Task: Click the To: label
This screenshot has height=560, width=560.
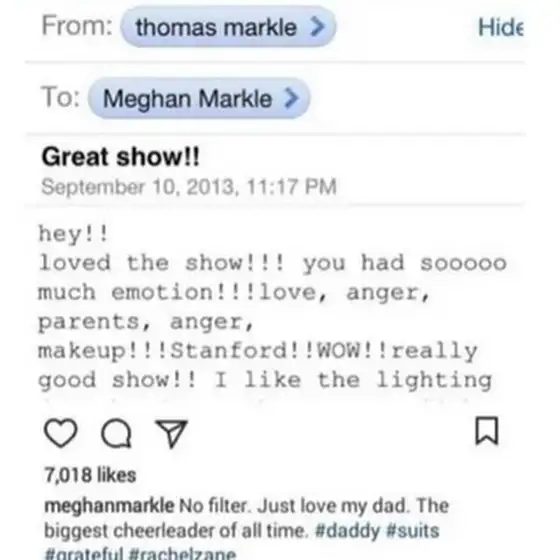Action: [61, 97]
